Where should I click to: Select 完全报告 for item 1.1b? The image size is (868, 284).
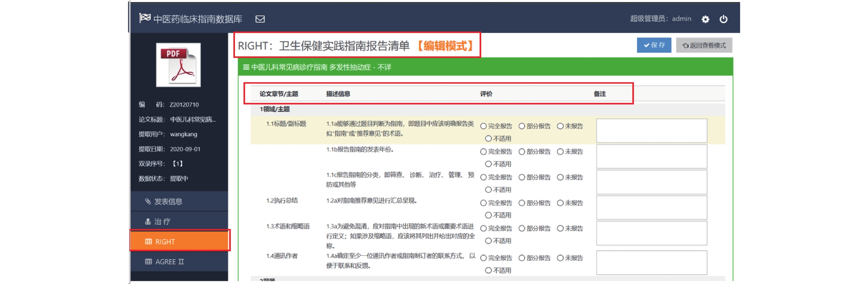(x=483, y=151)
